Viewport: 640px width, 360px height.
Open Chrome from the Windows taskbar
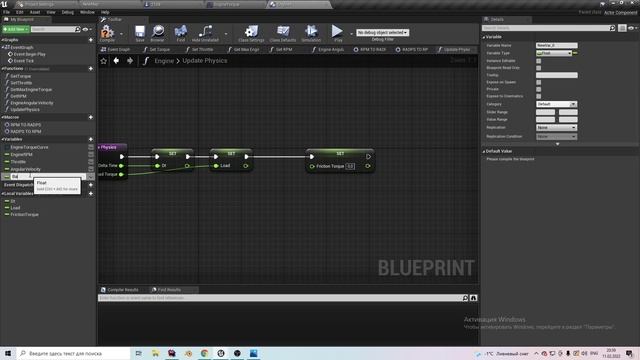(x=204, y=353)
